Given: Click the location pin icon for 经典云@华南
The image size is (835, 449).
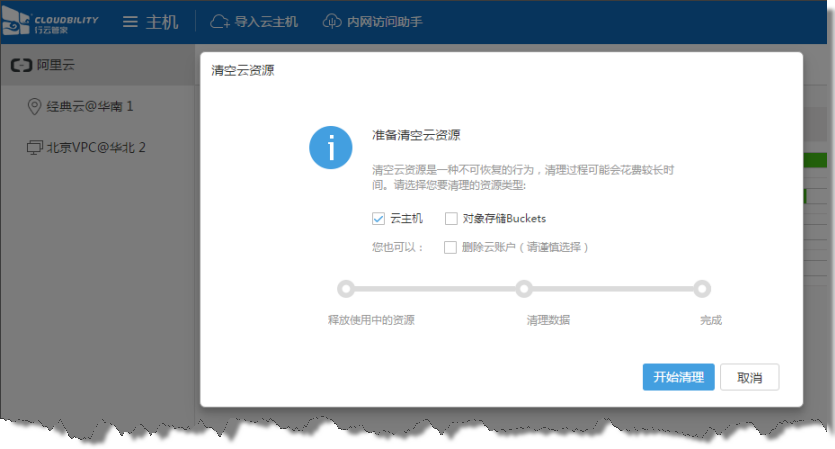Looking at the screenshot, I should [x=34, y=106].
